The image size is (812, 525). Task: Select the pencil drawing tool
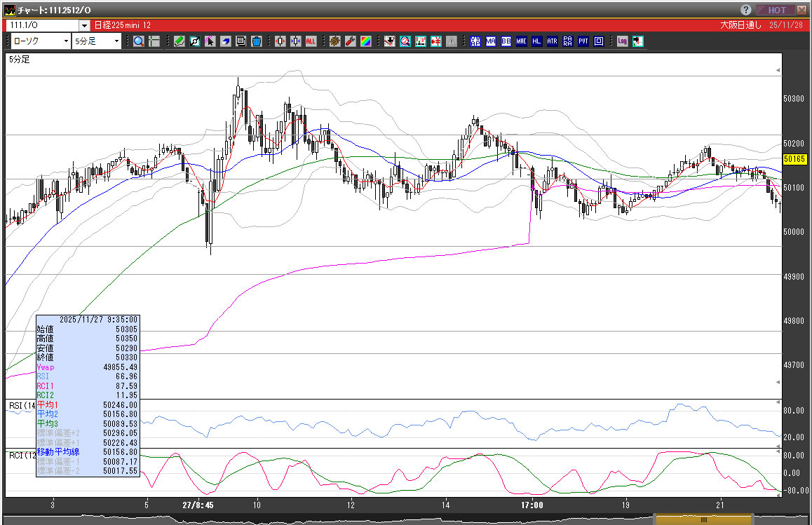tap(180, 41)
